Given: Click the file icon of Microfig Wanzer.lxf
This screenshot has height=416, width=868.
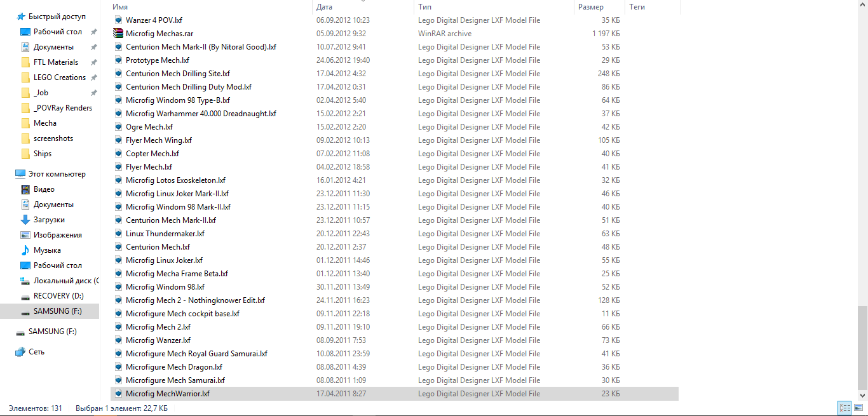Looking at the screenshot, I should pos(118,340).
